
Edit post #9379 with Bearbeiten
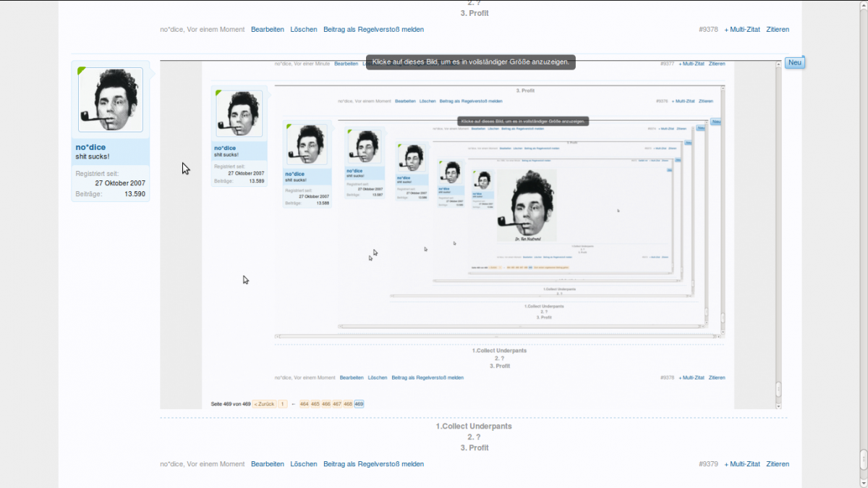(x=267, y=464)
